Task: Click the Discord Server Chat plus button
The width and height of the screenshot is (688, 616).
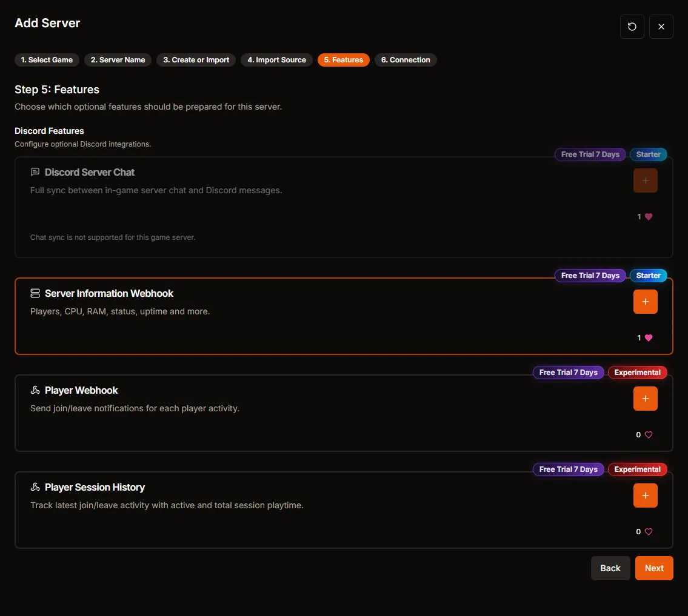Action: (x=645, y=180)
